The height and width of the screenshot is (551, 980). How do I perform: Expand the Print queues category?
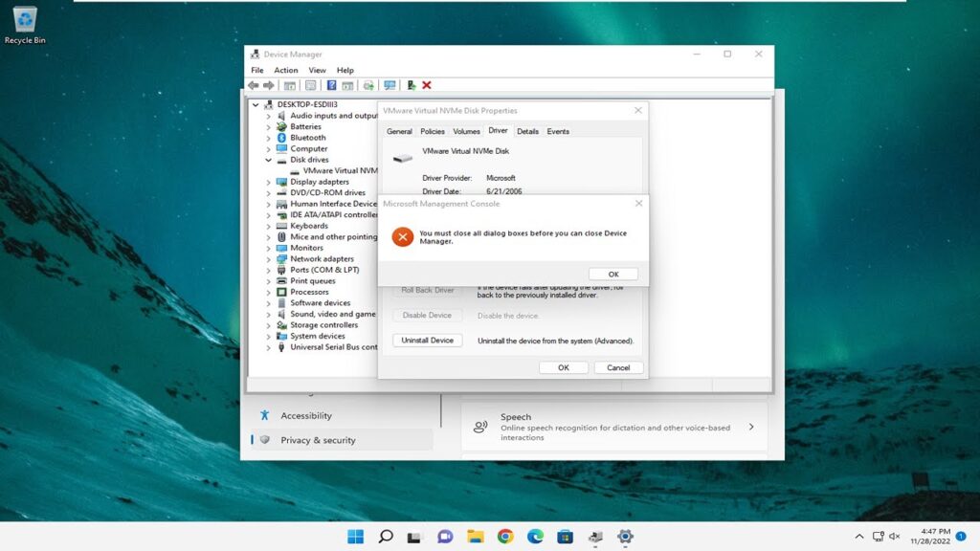(268, 281)
